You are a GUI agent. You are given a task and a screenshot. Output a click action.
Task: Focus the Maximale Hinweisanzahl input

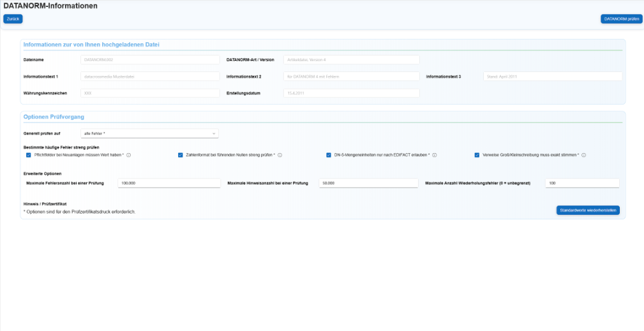tap(368, 183)
